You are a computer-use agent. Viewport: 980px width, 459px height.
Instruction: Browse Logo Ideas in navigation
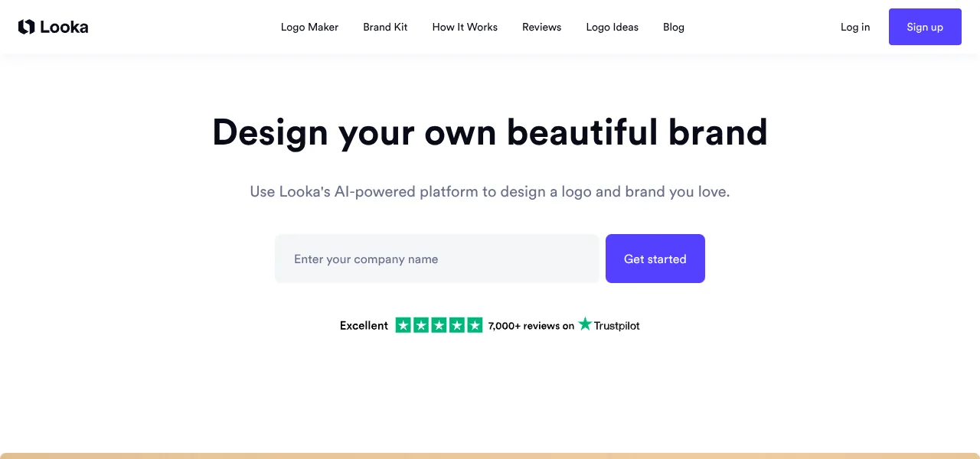click(x=612, y=27)
